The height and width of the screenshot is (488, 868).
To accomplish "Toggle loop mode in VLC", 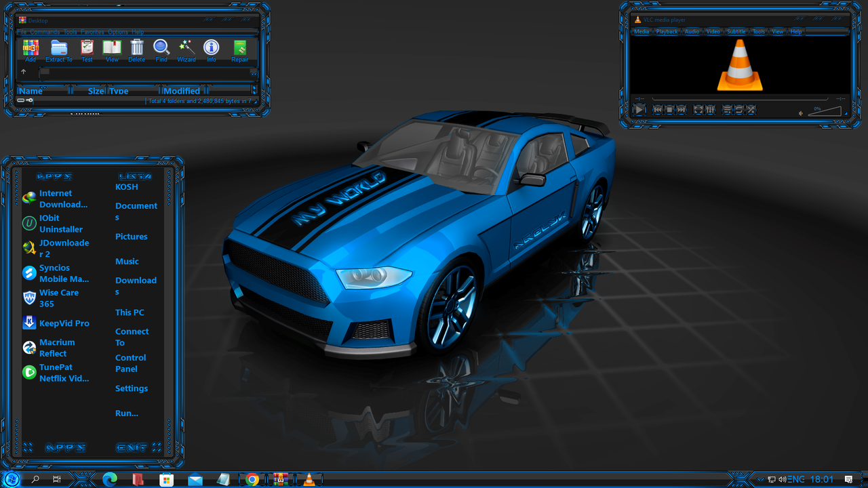I will pos(739,109).
